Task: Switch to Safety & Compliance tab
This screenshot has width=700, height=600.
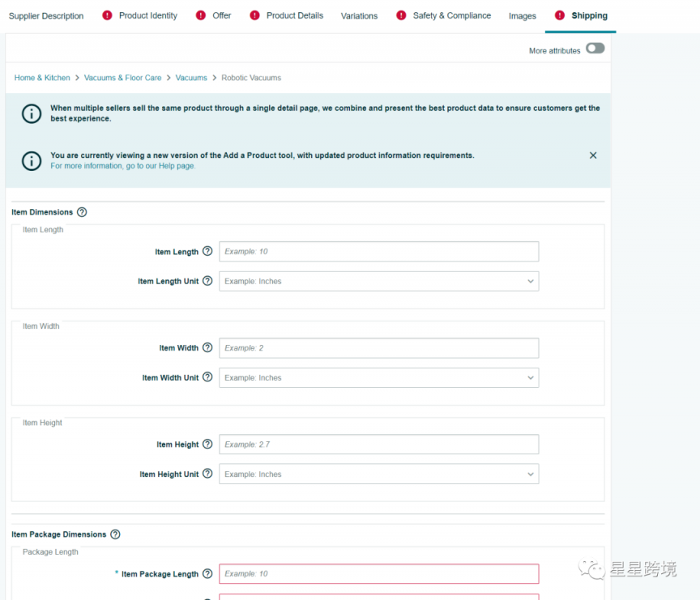Action: [x=452, y=15]
